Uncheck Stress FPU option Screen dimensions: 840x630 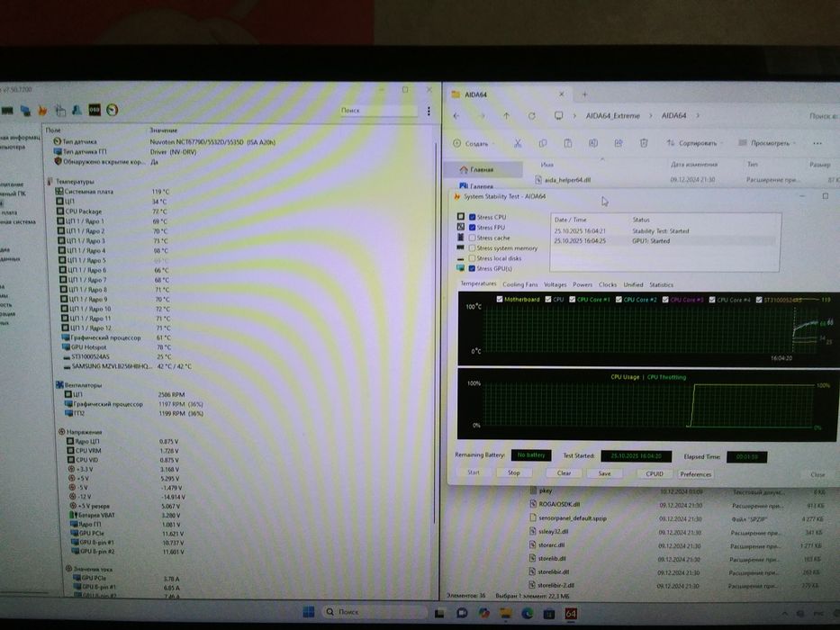(472, 227)
